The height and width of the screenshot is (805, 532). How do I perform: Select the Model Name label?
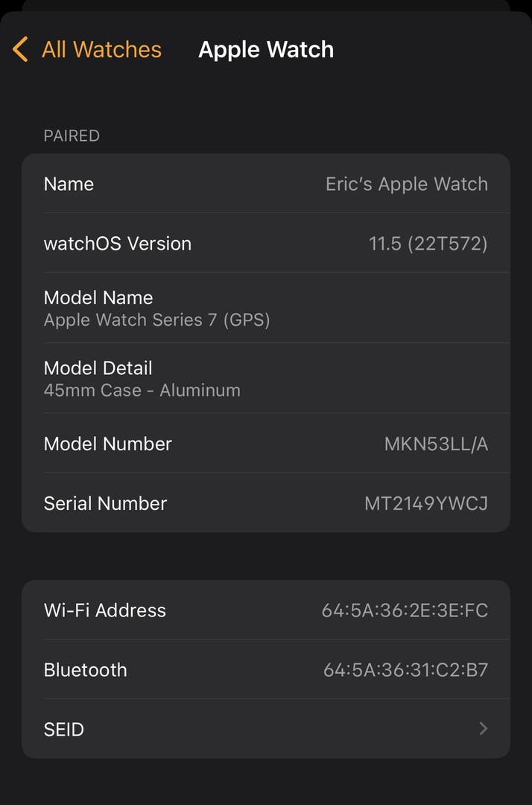pyautogui.click(x=98, y=297)
